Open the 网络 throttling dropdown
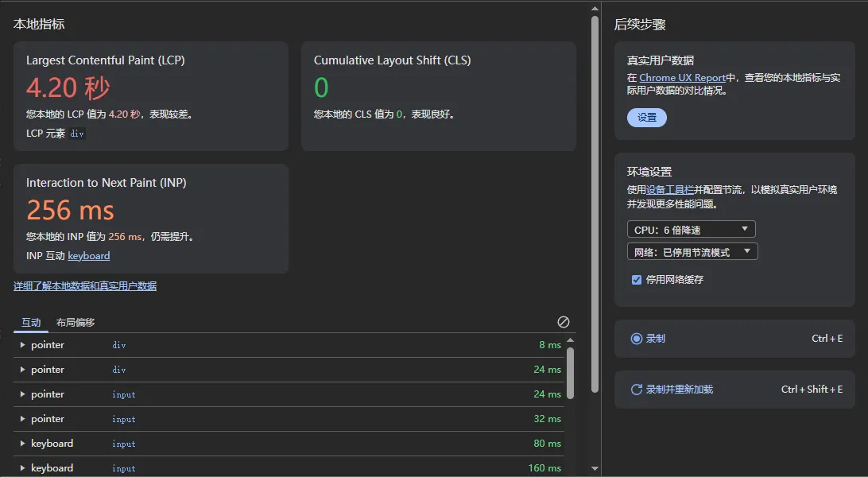 pos(692,252)
